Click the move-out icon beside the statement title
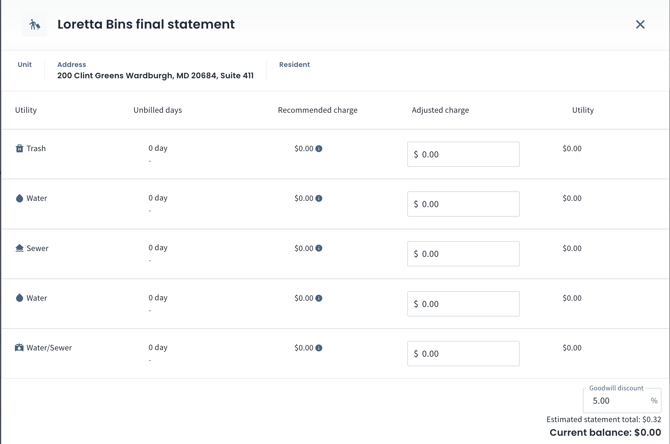 [x=34, y=25]
